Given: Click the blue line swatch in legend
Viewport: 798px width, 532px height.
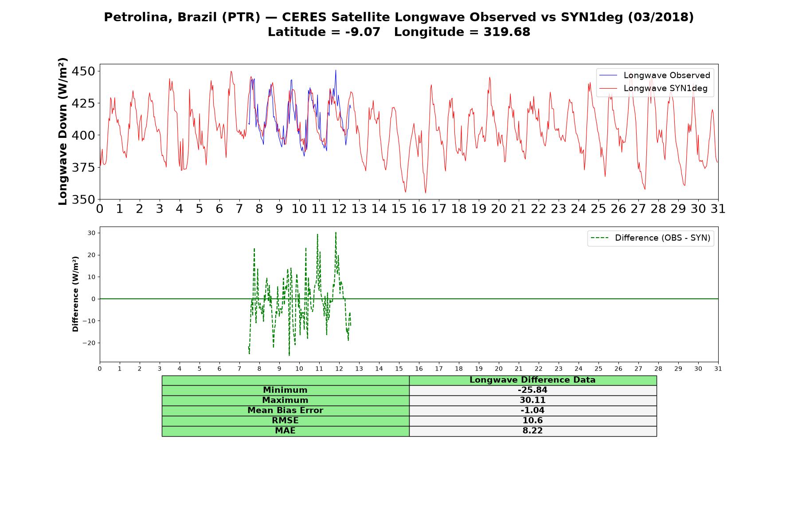Looking at the screenshot, I should tap(608, 75).
